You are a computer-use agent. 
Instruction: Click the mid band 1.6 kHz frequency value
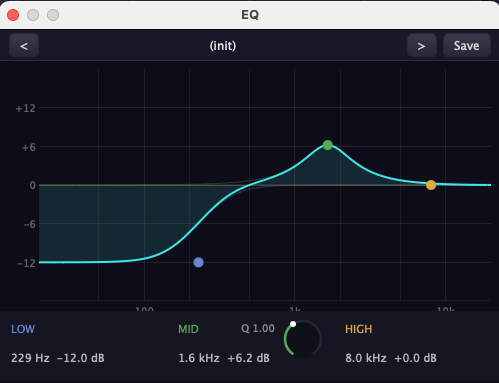[x=199, y=358]
